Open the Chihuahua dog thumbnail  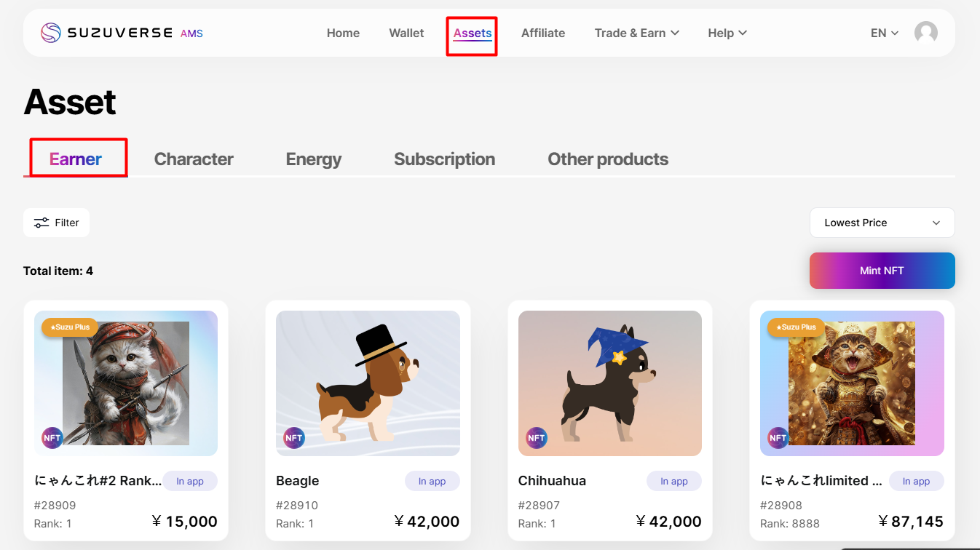[609, 383]
